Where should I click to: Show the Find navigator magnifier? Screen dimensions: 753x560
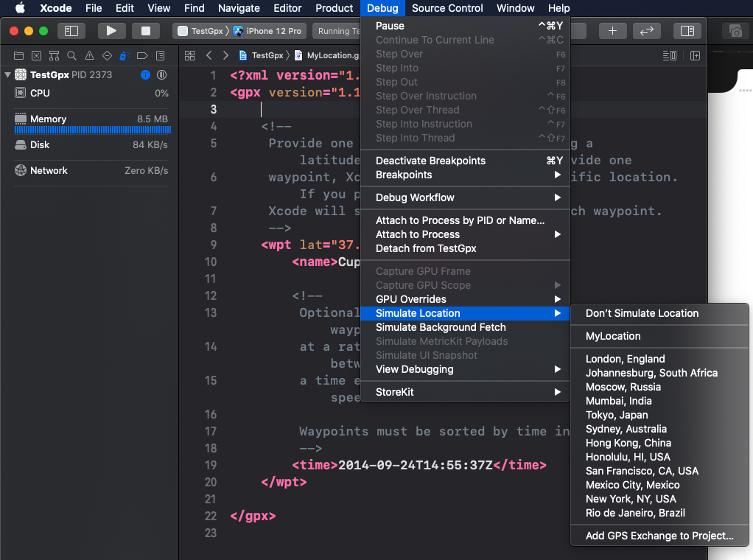pos(71,56)
